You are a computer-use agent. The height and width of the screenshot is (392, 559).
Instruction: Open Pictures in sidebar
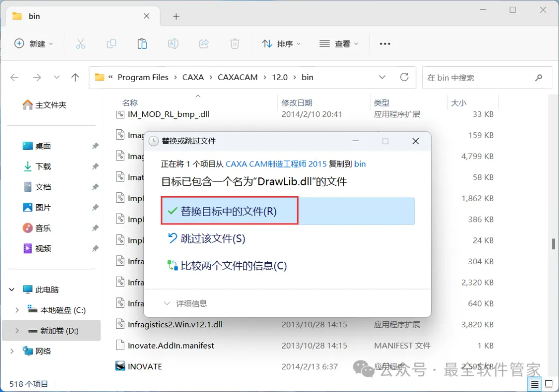pyautogui.click(x=37, y=207)
